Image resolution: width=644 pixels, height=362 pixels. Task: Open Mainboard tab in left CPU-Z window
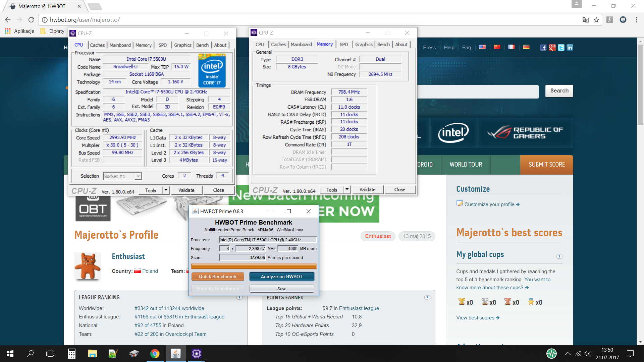pyautogui.click(x=120, y=45)
